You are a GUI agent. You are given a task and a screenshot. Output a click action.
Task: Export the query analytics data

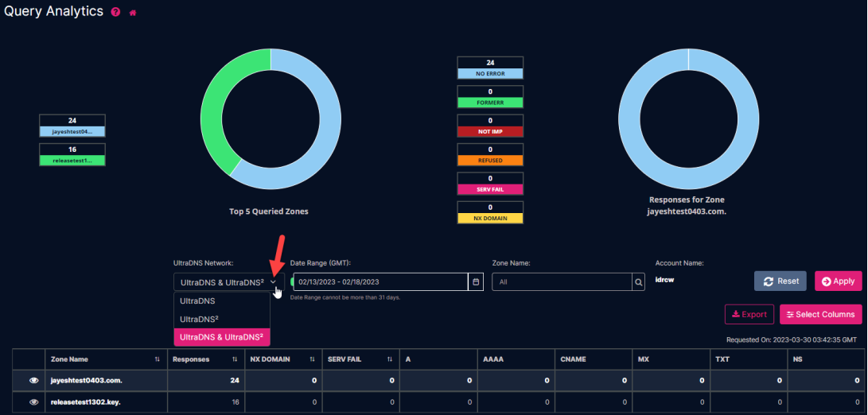(749, 314)
